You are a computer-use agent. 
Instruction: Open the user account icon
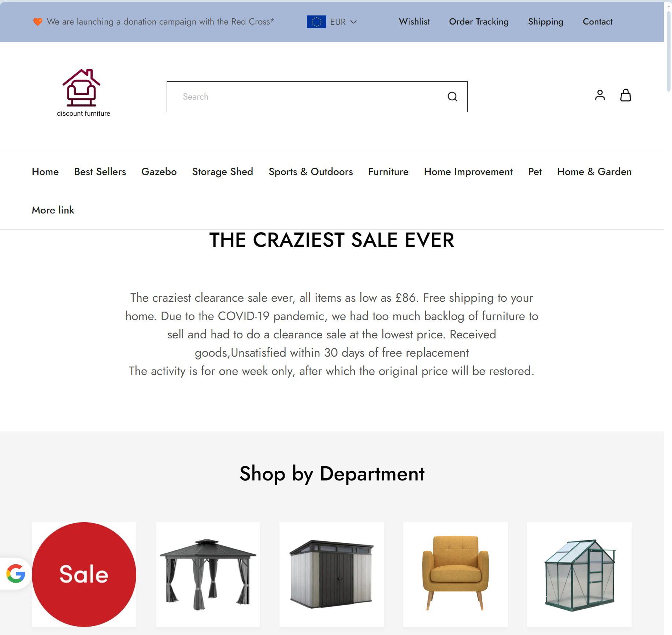click(600, 95)
